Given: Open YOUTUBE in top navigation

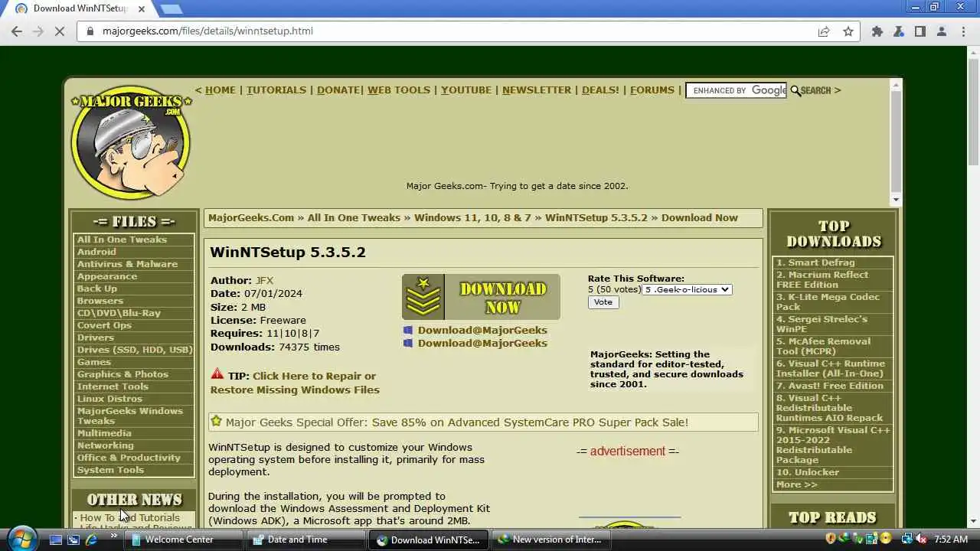Looking at the screenshot, I should (466, 90).
